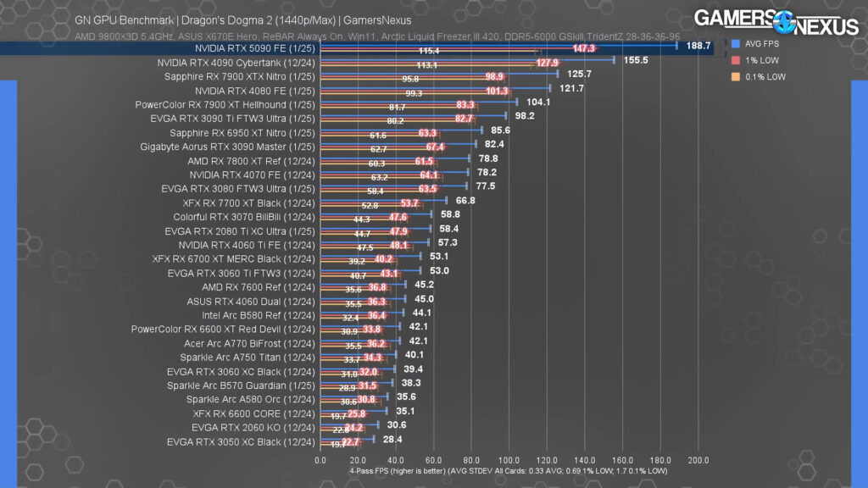Click 'Sapphire RX 6950 XT Nitro (1/25)' label
This screenshot has width=868, height=488.
[242, 133]
